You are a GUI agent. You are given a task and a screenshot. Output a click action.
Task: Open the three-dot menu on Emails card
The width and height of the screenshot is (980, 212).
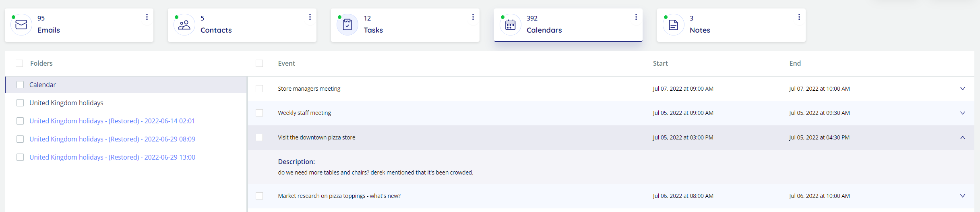pyautogui.click(x=147, y=17)
